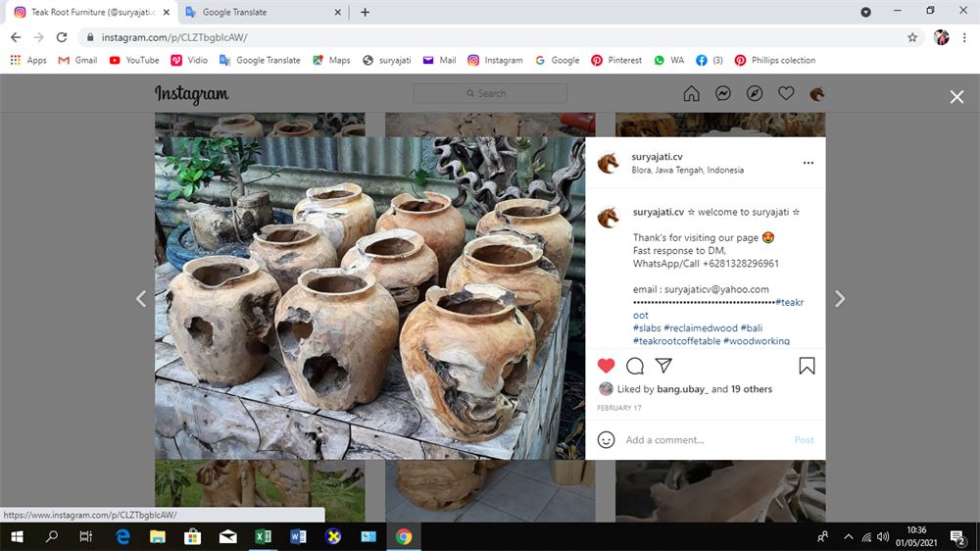Click the Instagram search box

[490, 93]
